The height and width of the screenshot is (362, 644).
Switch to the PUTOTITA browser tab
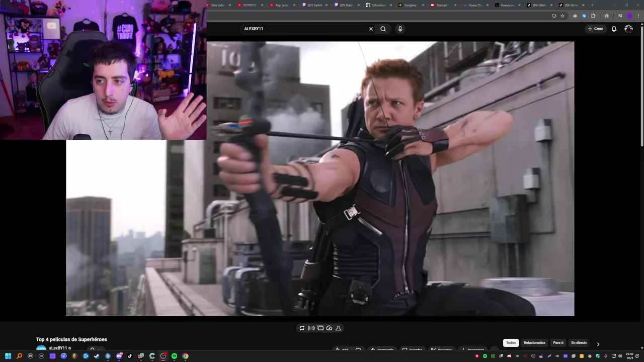(250, 5)
